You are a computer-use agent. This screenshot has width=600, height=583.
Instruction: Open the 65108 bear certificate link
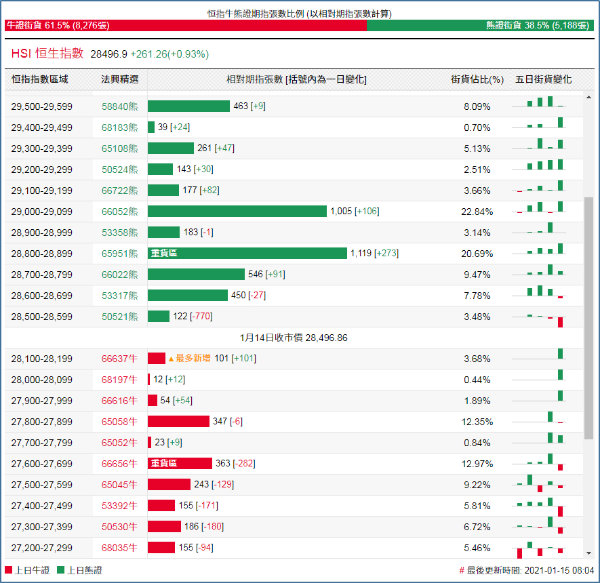[119, 148]
